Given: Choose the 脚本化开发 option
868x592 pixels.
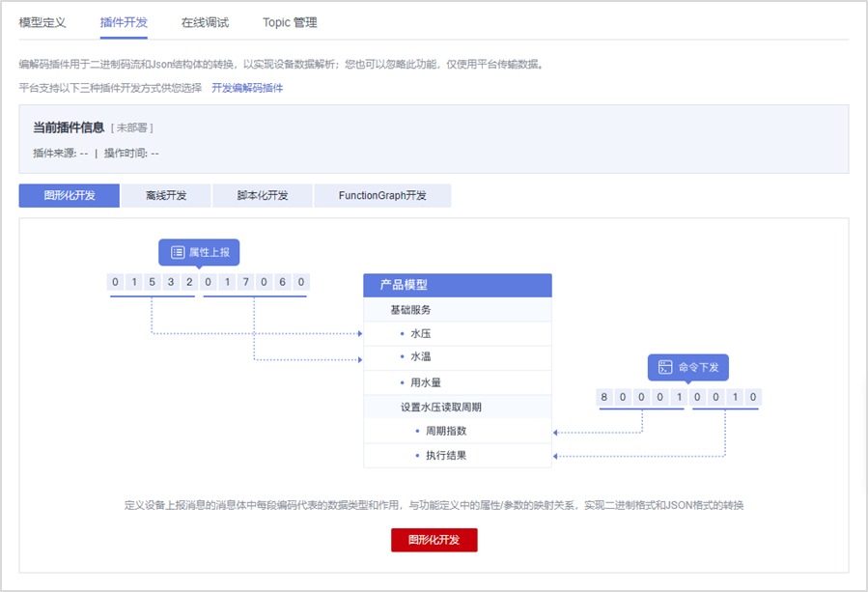Looking at the screenshot, I should point(263,196).
